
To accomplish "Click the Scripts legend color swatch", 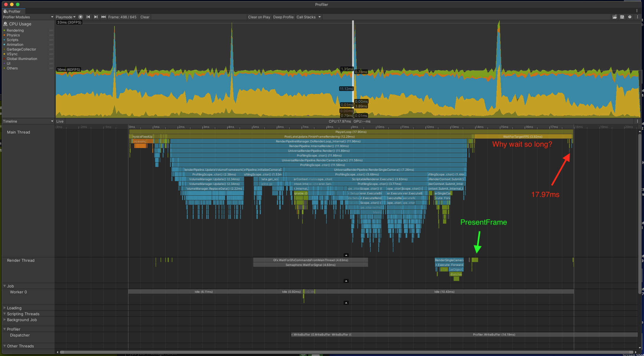I will pyautogui.click(x=5, y=40).
